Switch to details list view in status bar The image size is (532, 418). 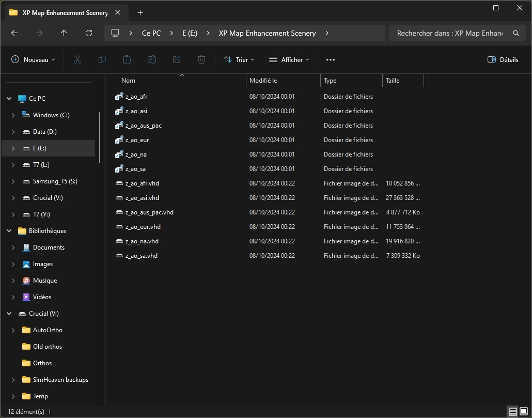512,411
